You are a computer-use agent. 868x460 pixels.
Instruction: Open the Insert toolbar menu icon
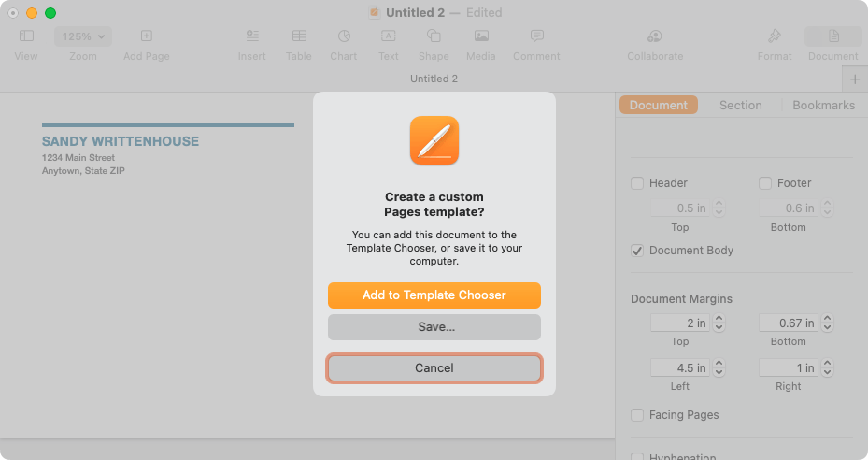(x=252, y=36)
